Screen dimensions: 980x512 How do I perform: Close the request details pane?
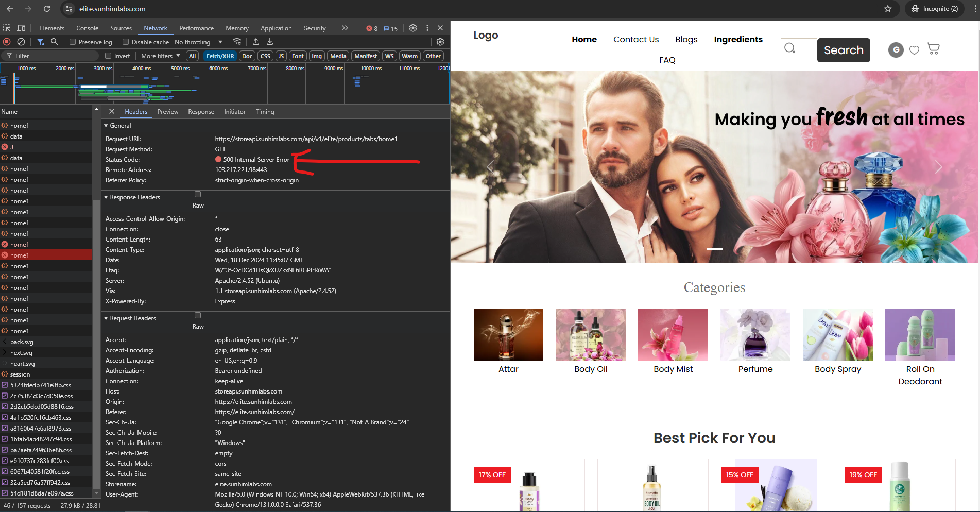tap(112, 111)
